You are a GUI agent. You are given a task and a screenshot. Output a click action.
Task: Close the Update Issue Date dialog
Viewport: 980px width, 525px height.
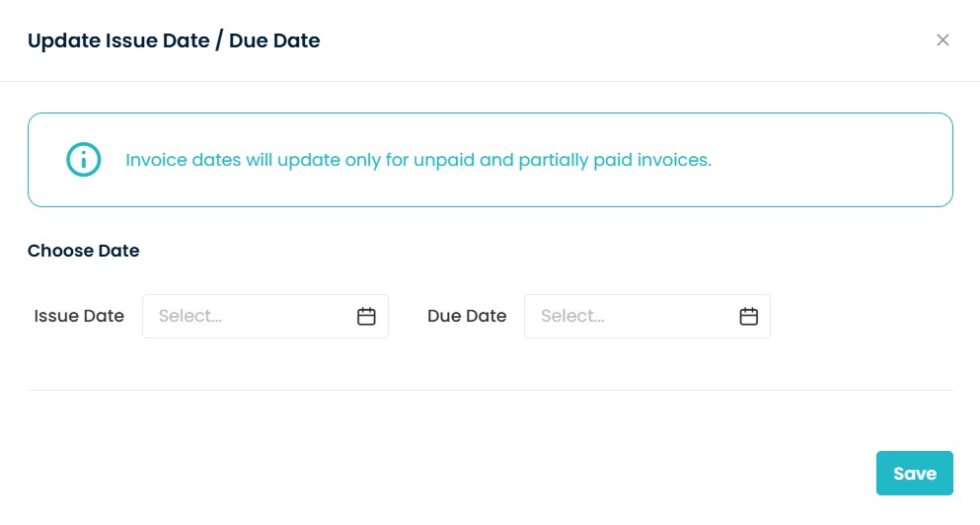click(942, 40)
